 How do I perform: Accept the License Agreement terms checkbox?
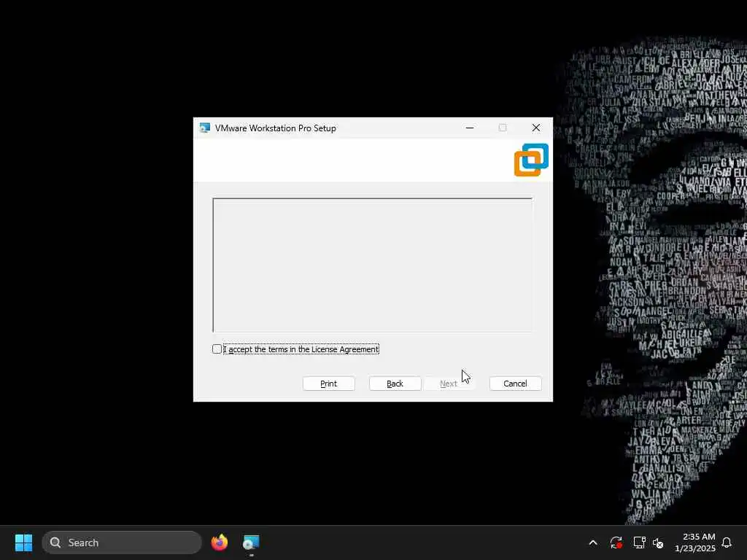217,349
